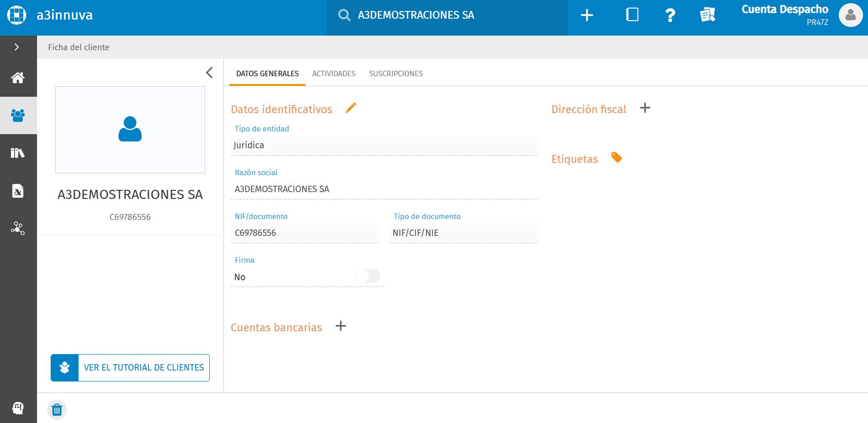Click the plus icon in the top bar
868x423 pixels.
coord(587,15)
